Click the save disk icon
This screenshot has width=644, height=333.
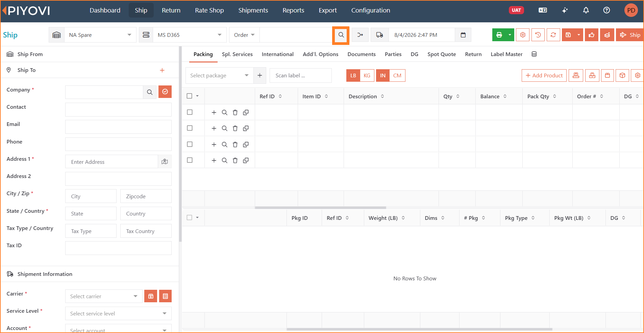pyautogui.click(x=568, y=35)
